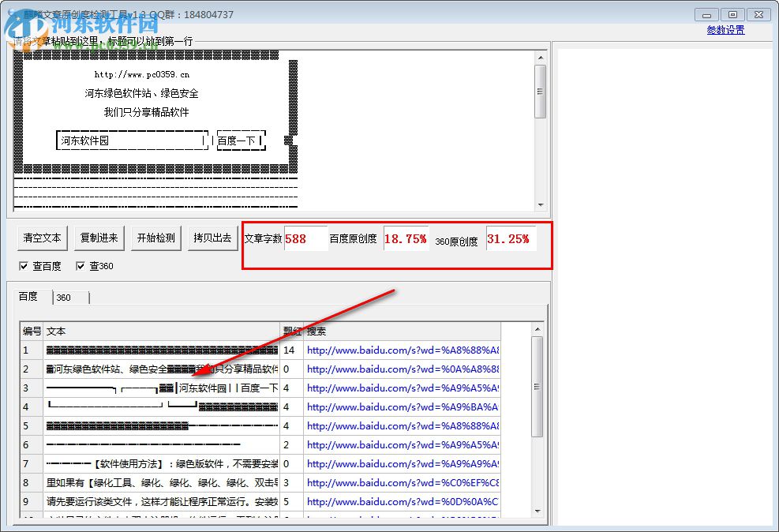This screenshot has width=779, height=532.
Task: Click the results list scroll down arrow
Action: point(537,511)
